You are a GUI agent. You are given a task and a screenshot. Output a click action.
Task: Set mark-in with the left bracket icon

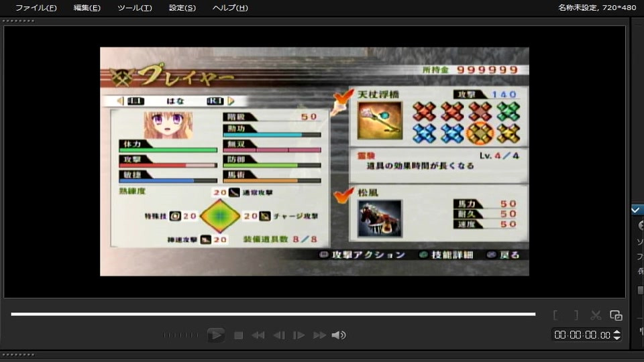[555, 315]
